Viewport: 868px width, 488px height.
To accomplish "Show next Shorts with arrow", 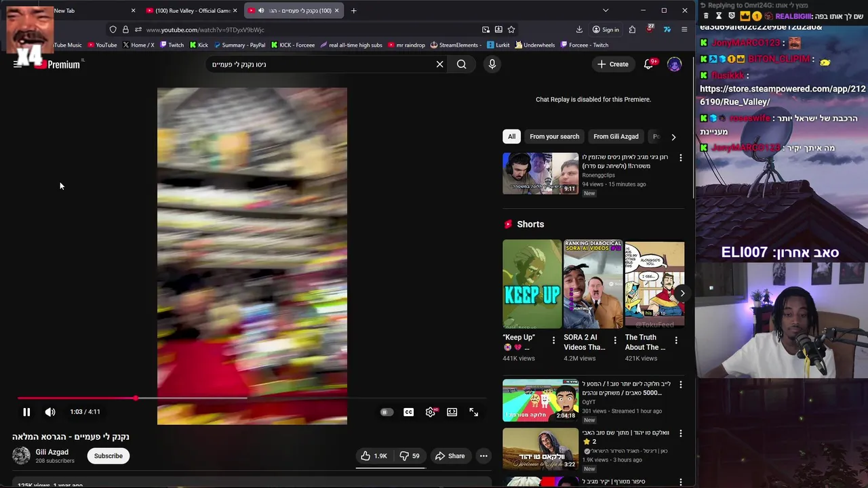I will 683,293.
